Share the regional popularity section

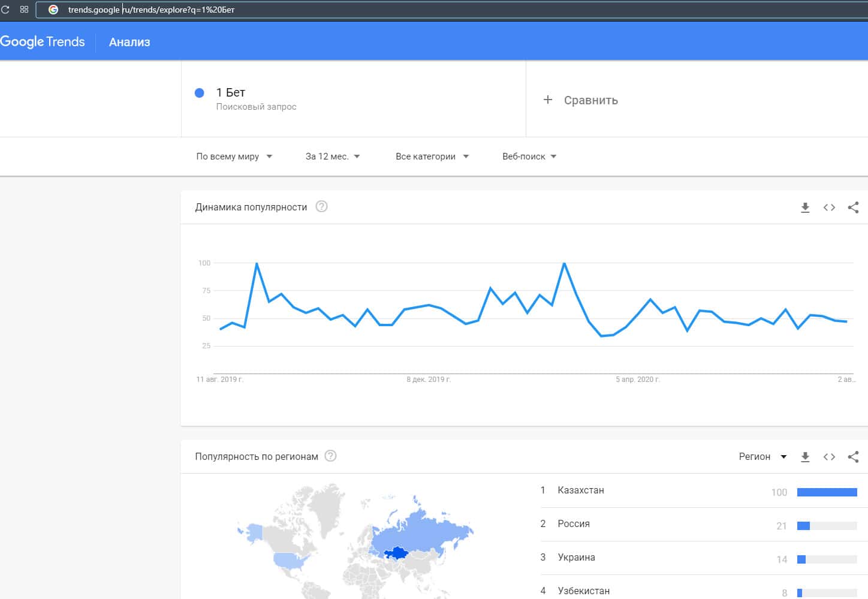tap(853, 457)
